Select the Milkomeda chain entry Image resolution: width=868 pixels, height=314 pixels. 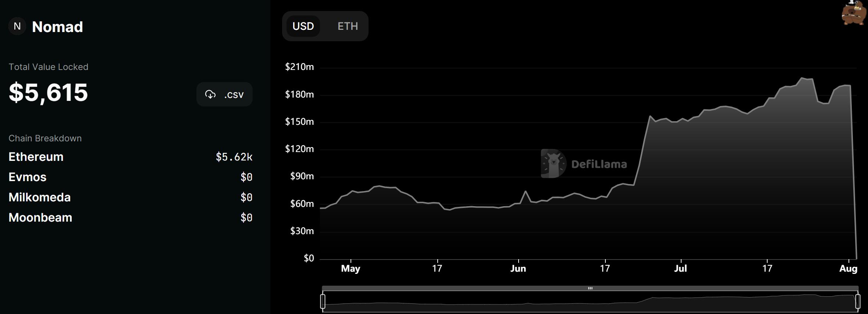tap(40, 197)
